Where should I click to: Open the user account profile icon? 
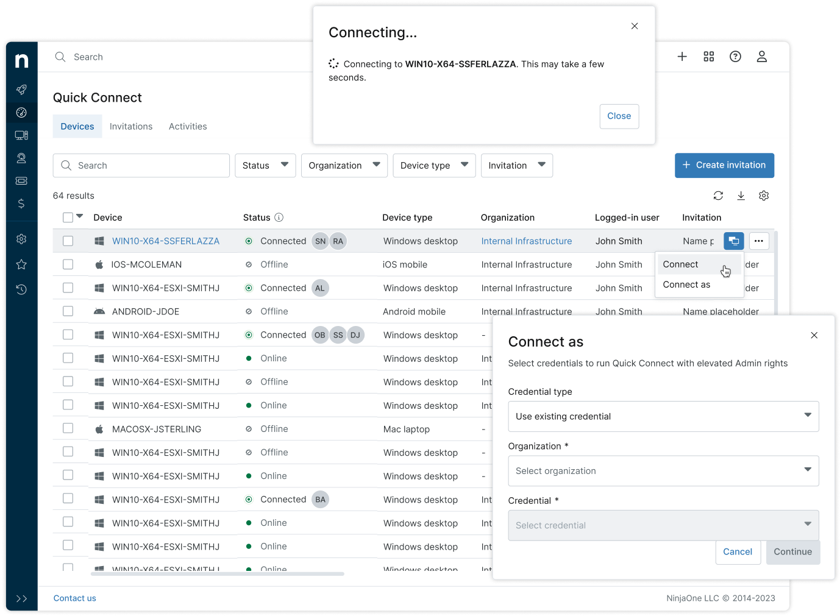761,57
